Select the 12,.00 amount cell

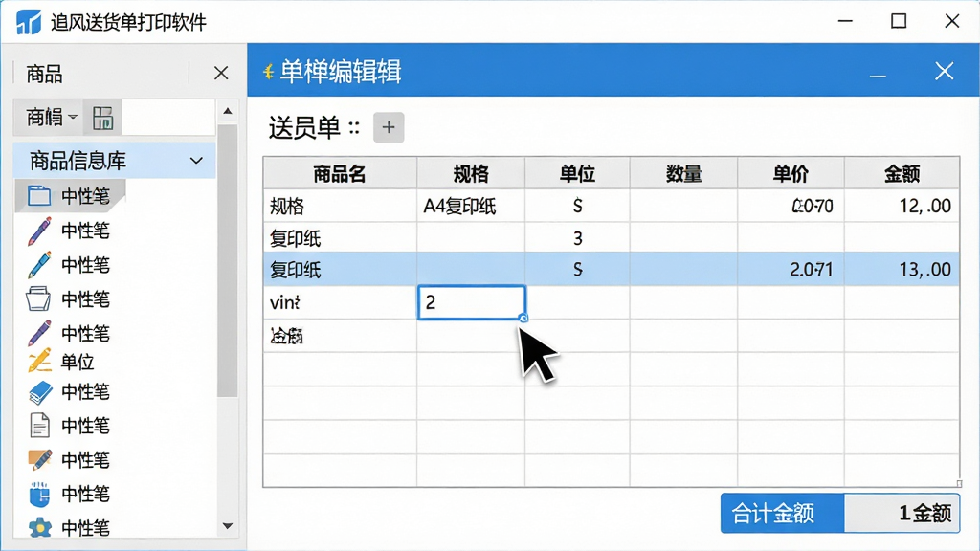point(902,206)
